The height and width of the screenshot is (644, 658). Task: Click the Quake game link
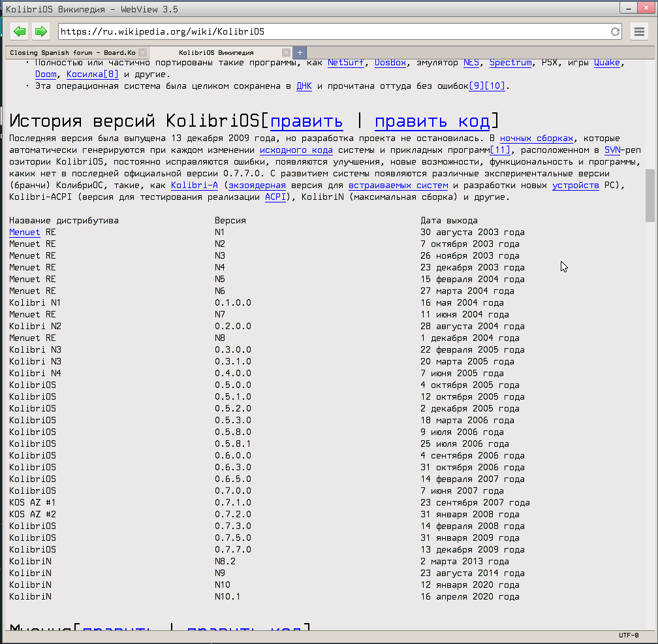pyautogui.click(x=606, y=62)
